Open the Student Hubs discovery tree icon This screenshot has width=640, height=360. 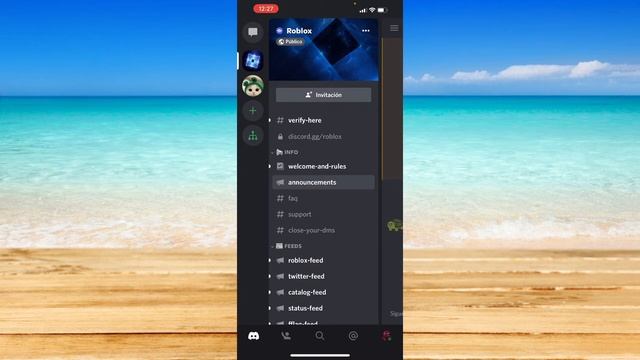(253, 136)
